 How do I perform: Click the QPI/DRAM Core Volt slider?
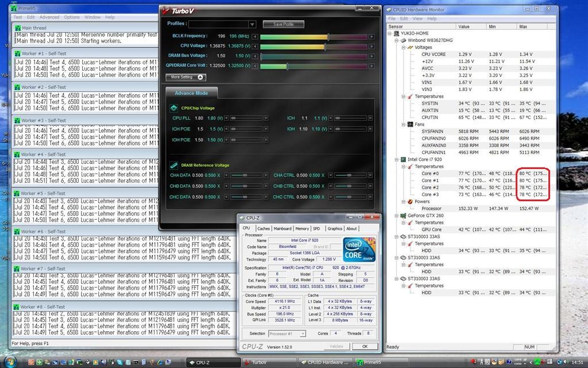(314, 67)
